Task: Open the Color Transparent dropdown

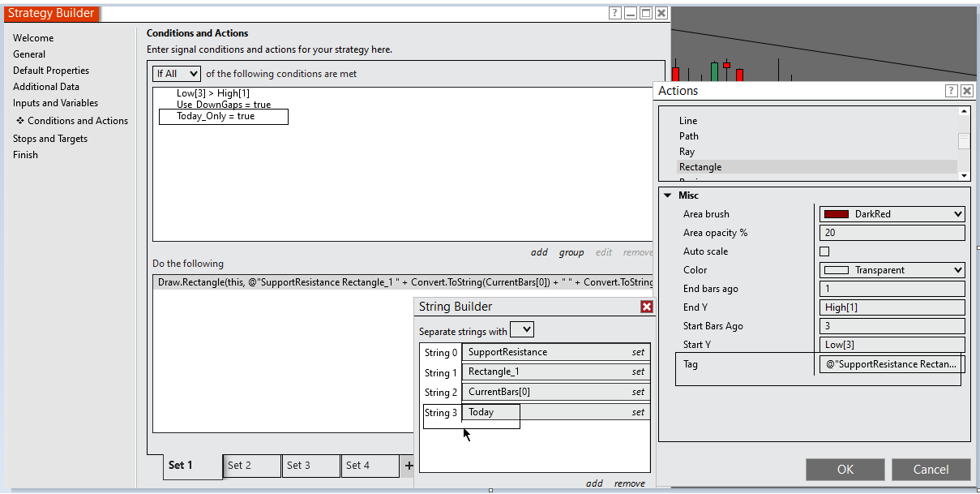Action: pos(892,270)
